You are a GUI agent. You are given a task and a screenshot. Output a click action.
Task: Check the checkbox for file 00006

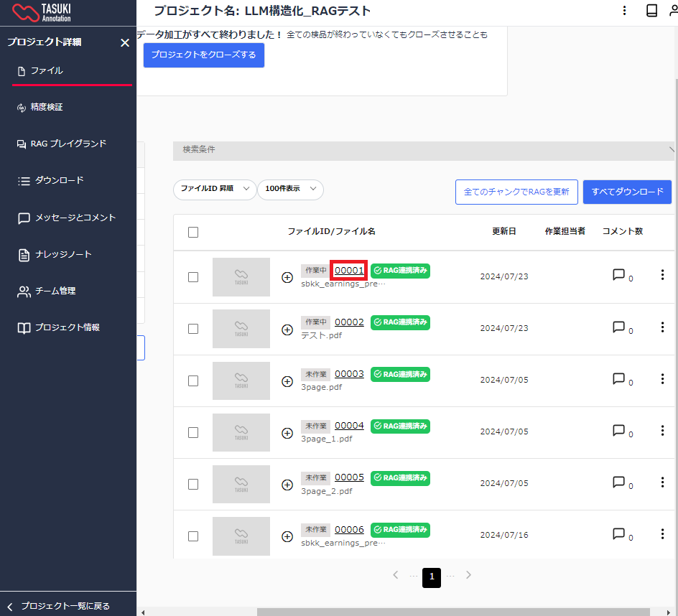coord(193,536)
